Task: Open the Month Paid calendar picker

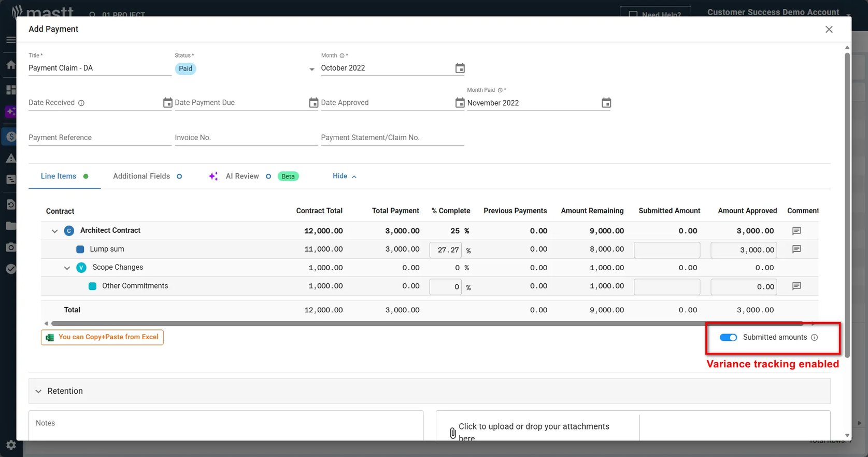Action: point(606,103)
